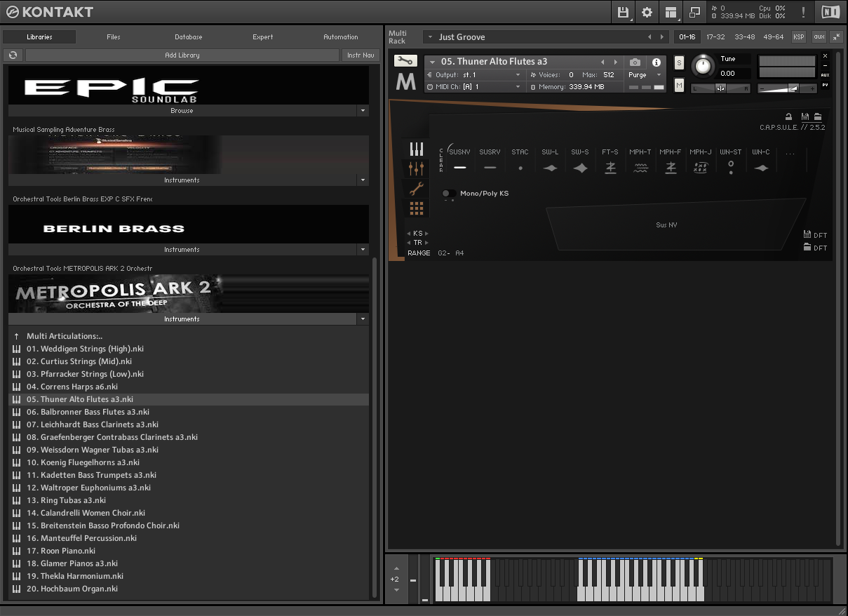Open Kontakt options via gear icon
Viewport: 848px width, 616px height.
(647, 12)
